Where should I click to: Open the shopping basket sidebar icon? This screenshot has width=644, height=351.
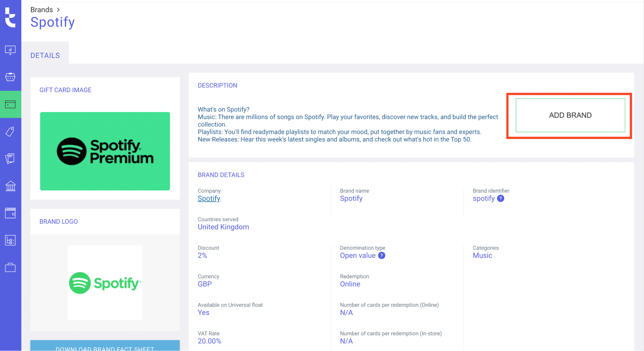10,77
